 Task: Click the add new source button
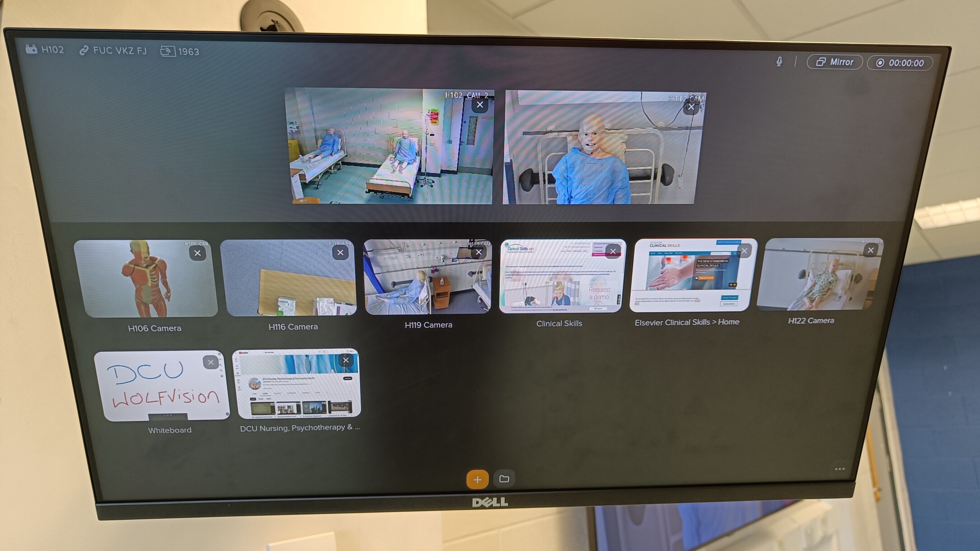click(478, 479)
